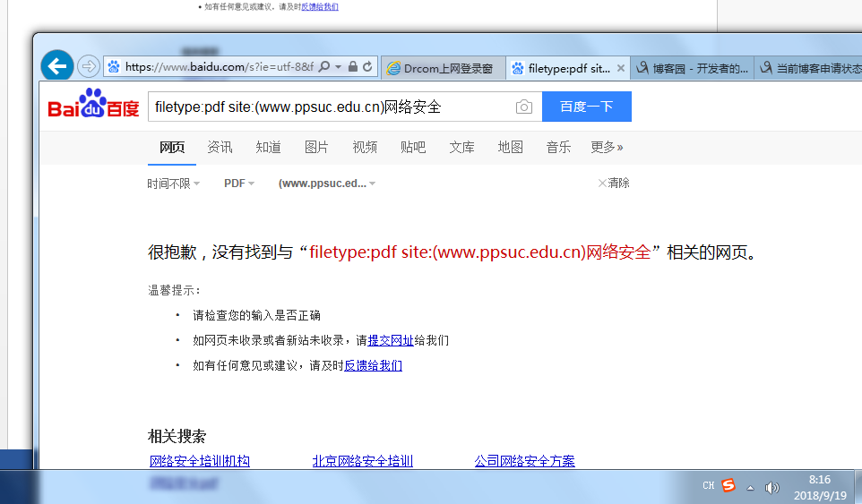The image size is (862, 504).
Task: Open related search 北京网络安全培训
Action: pos(362,461)
